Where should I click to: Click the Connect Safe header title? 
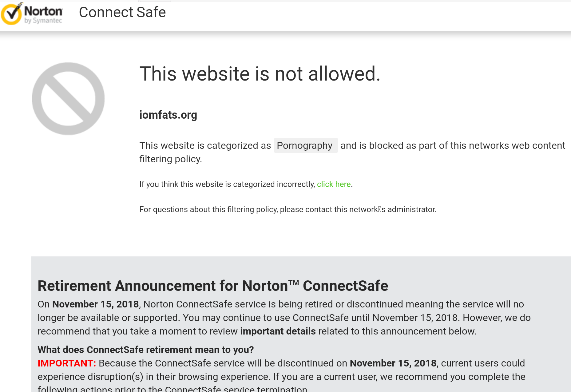[122, 12]
